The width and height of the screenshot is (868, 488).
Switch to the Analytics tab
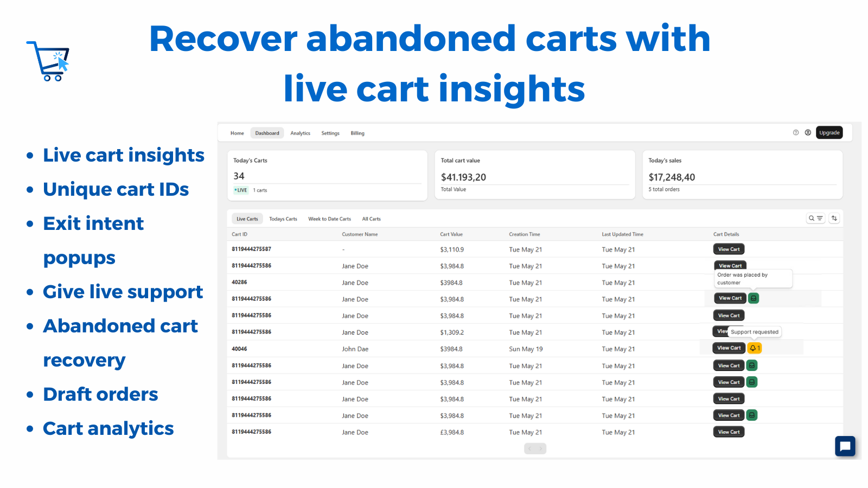(300, 133)
